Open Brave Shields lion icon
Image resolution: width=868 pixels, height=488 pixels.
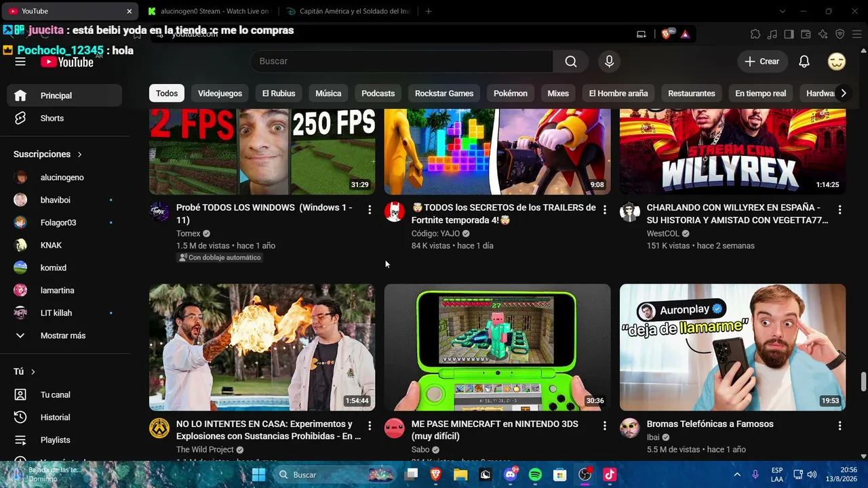click(666, 34)
